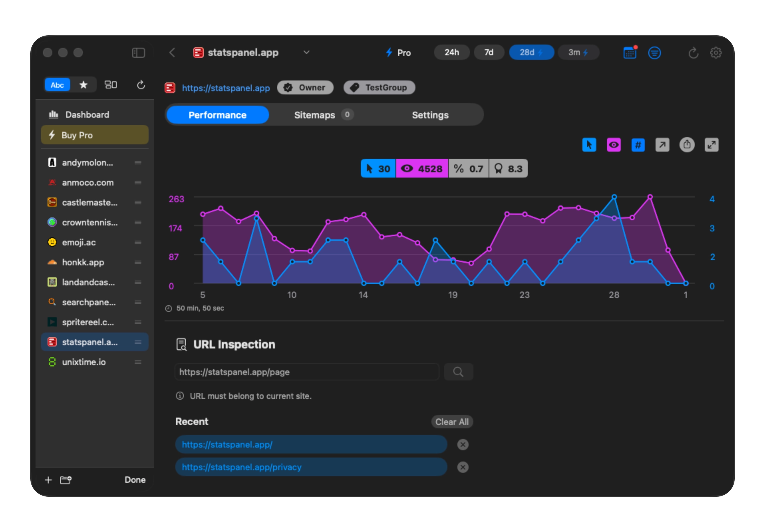Open the statspanel.app site dropdown
Viewport: 765px width, 532px height.
pyautogui.click(x=307, y=52)
